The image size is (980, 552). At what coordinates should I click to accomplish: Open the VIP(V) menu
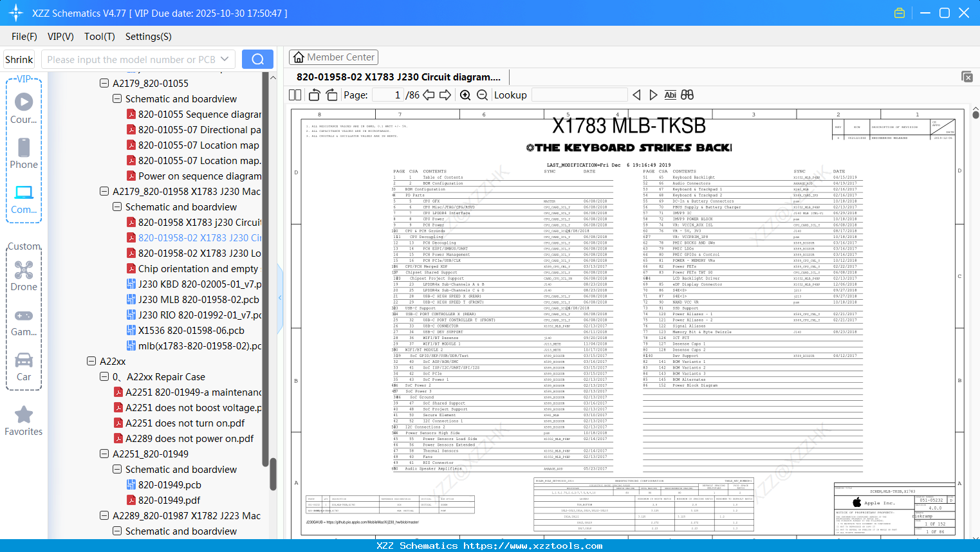[x=60, y=37]
